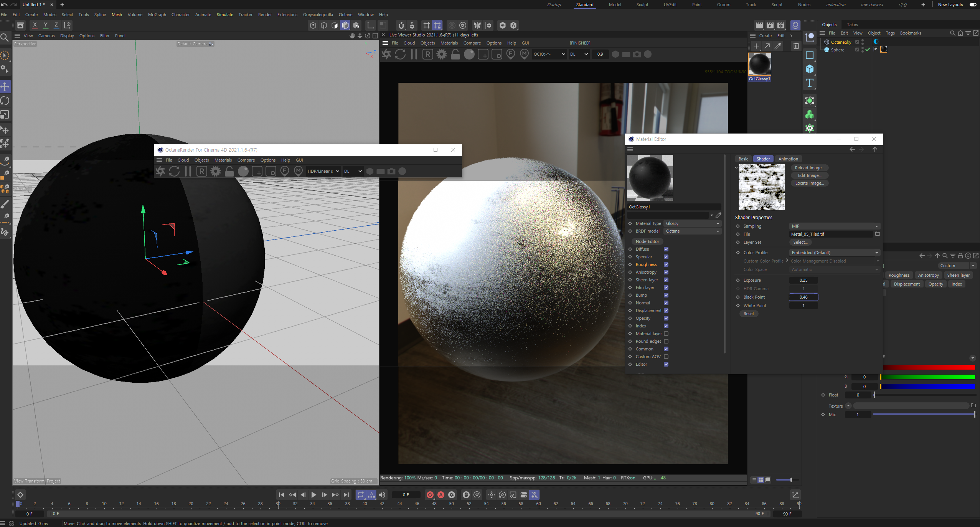Toggle Y axis lock icon

click(x=46, y=25)
